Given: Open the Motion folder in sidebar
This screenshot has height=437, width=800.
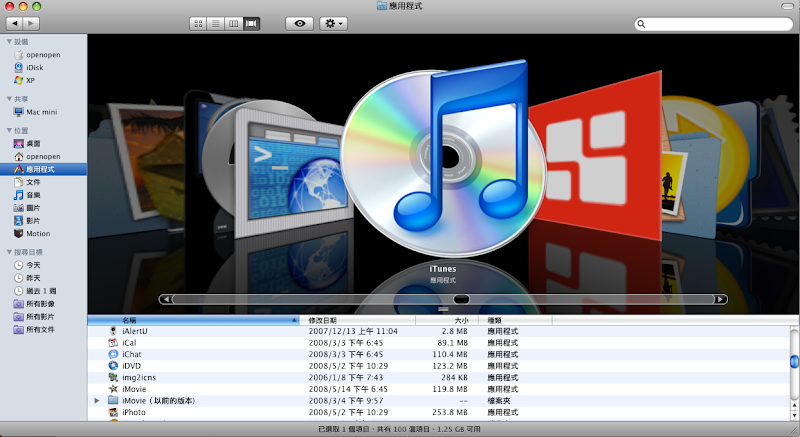Looking at the screenshot, I should (37, 233).
